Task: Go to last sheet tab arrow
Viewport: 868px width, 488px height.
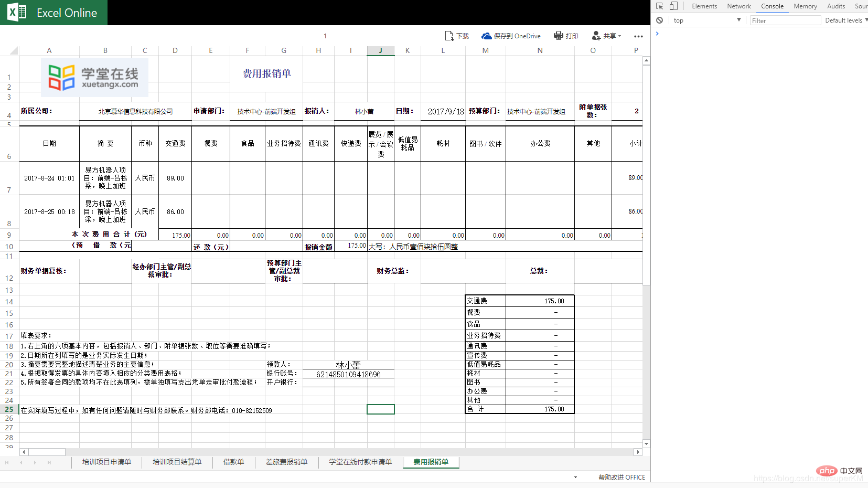Action: (x=49, y=462)
